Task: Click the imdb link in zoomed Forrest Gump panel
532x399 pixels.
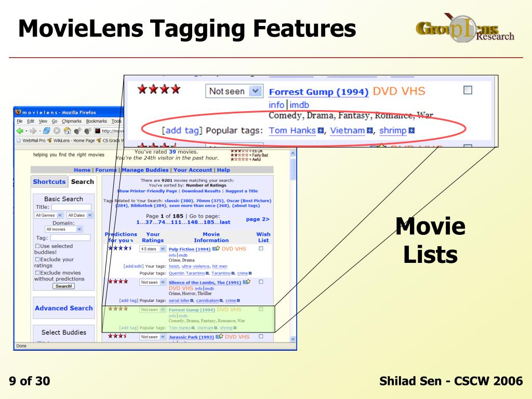Action: 299,105
